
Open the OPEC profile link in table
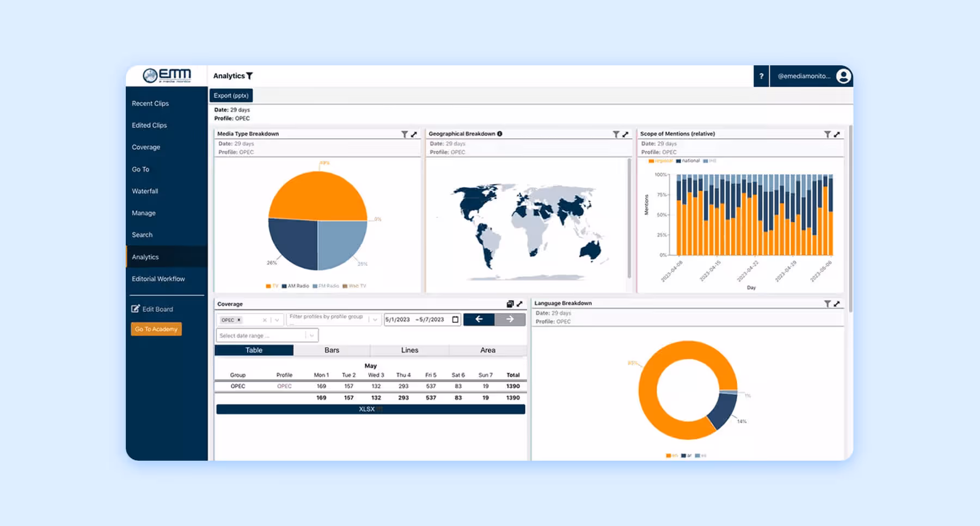[x=284, y=386]
